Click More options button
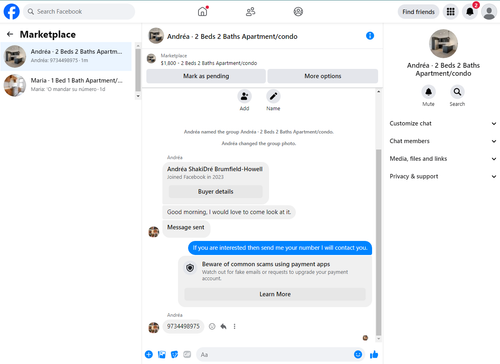Screen dimensions: 500x364 click(323, 76)
